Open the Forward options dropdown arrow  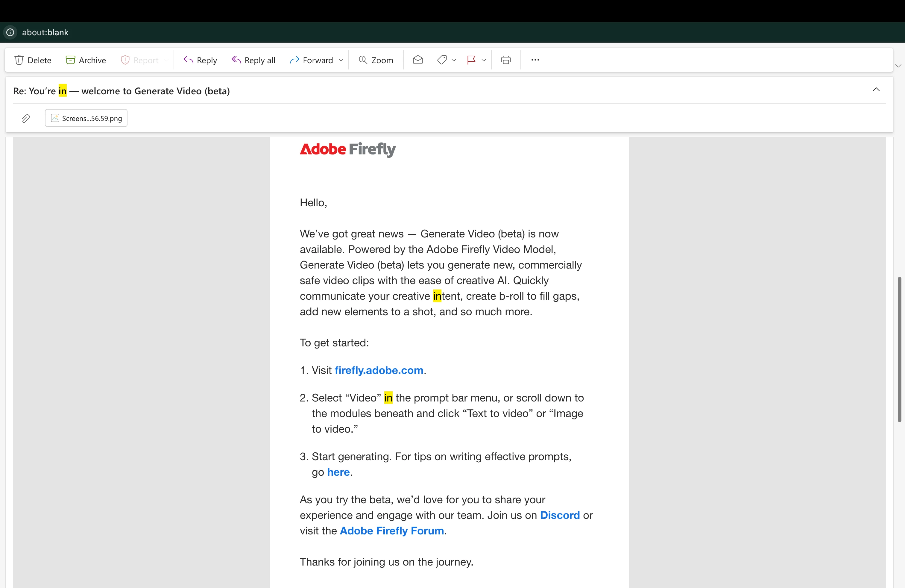[341, 60]
